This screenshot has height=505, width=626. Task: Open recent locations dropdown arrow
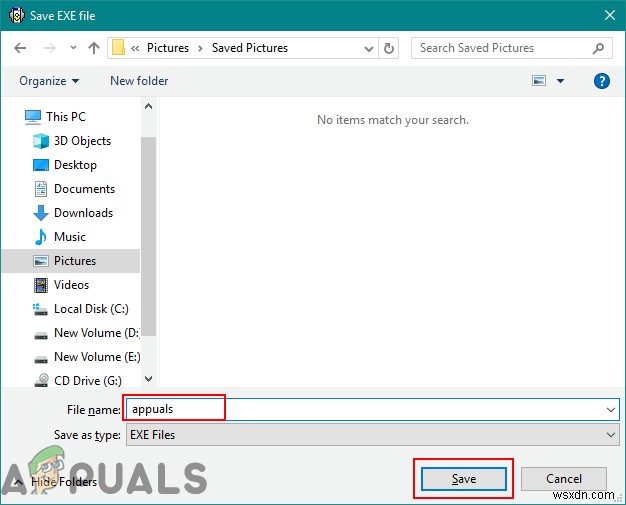73,48
